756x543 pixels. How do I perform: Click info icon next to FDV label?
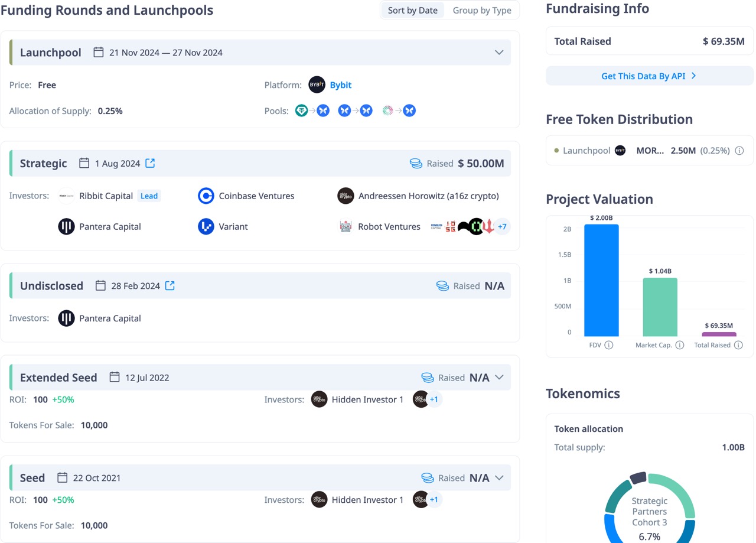[609, 345]
